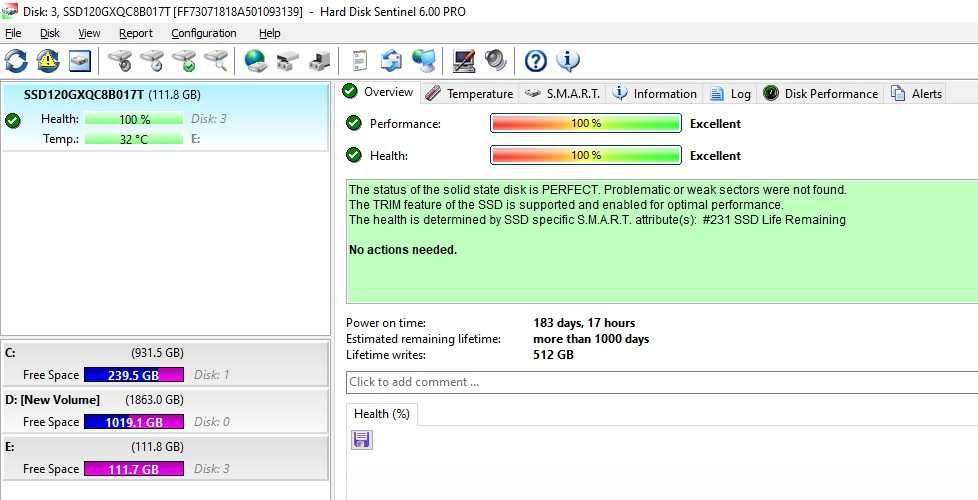This screenshot has width=978, height=500.
Task: Open the Report menu
Action: point(135,33)
